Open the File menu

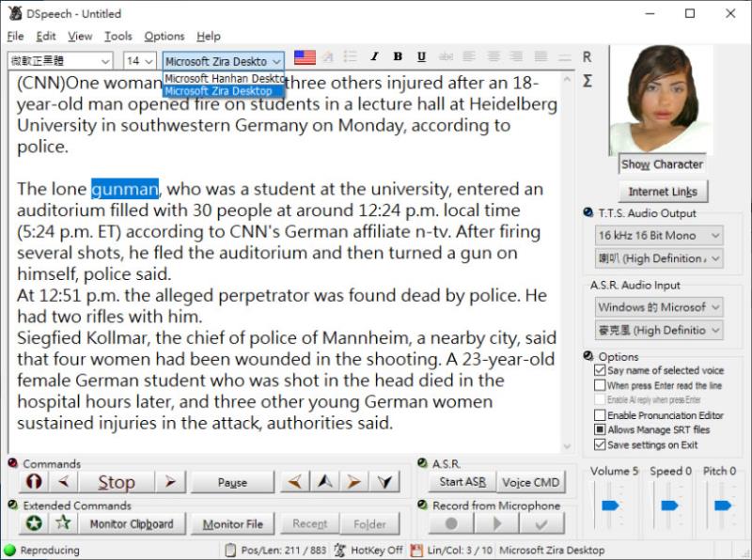15,36
